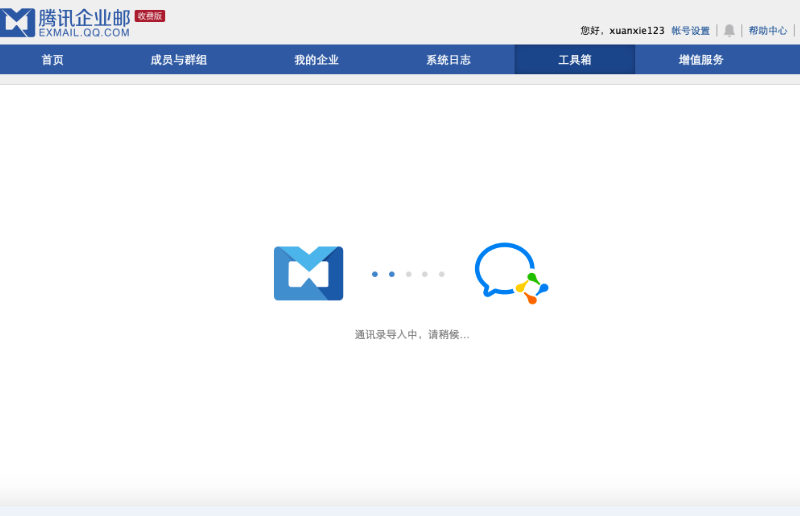Screen dimensions: 800x516
Task: Go to the 我的企业 tab
Action: coord(316,60)
